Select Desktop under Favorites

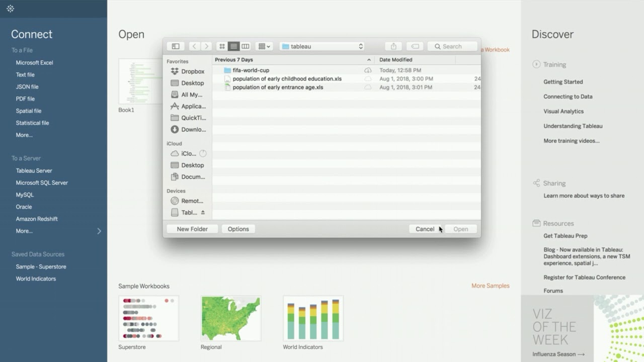[187, 83]
